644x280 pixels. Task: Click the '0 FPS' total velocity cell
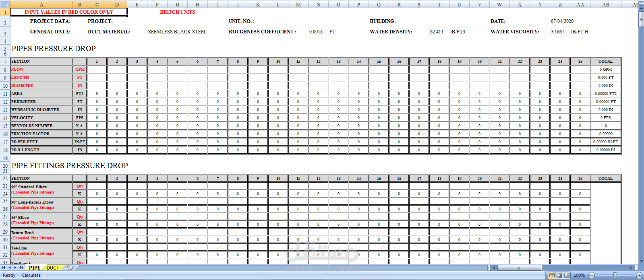(x=605, y=118)
